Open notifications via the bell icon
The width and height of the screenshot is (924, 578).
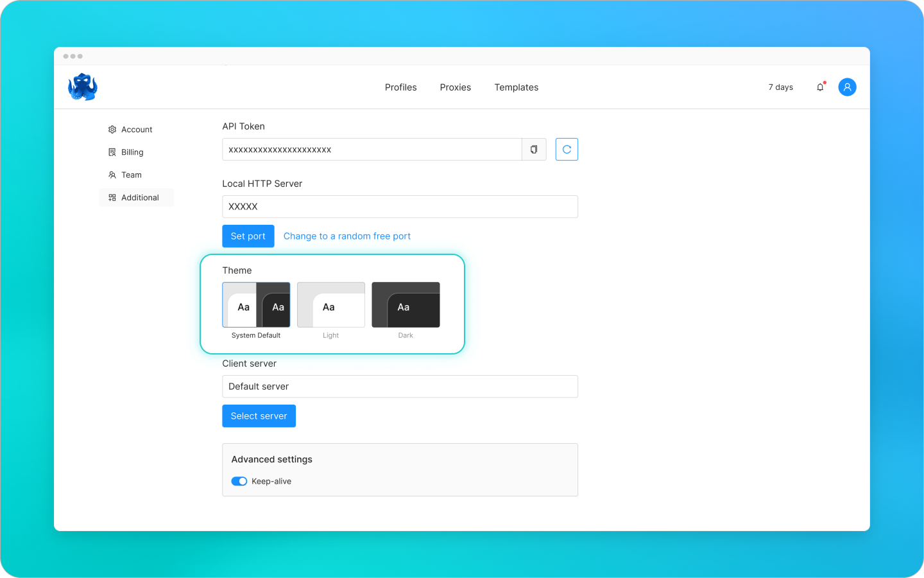[x=820, y=87]
